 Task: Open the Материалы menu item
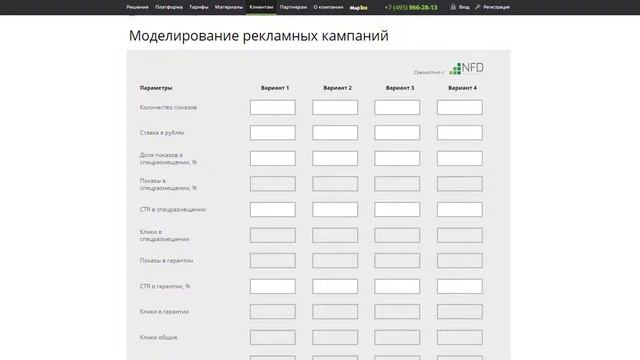click(x=229, y=7)
